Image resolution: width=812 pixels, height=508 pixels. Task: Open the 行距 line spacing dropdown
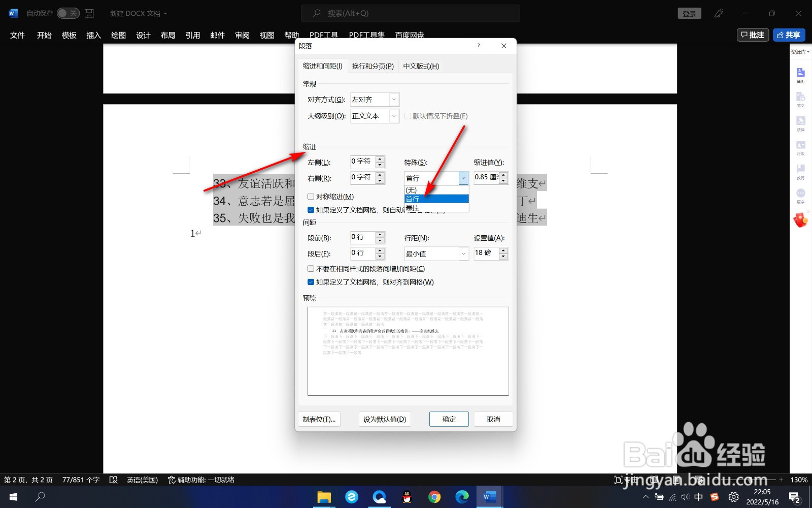[463, 253]
